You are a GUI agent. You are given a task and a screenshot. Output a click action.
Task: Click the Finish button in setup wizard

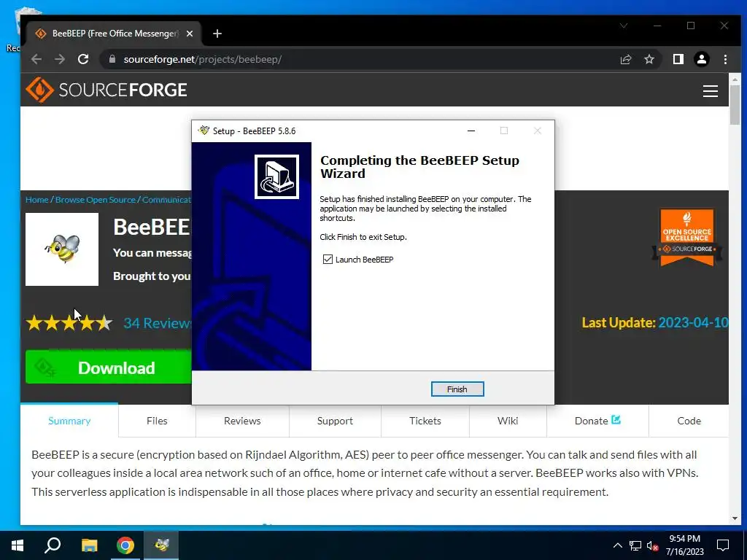[457, 389]
